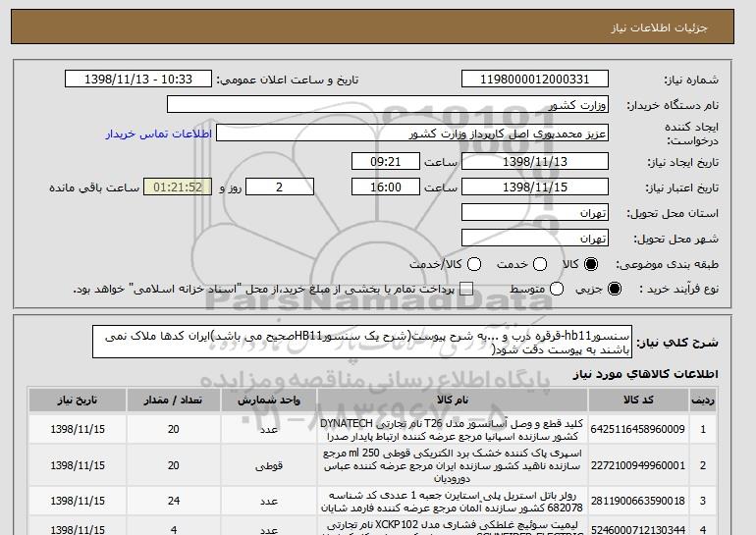
Task: Click the unit قوطی in row 2
Action: pyautogui.click(x=269, y=466)
